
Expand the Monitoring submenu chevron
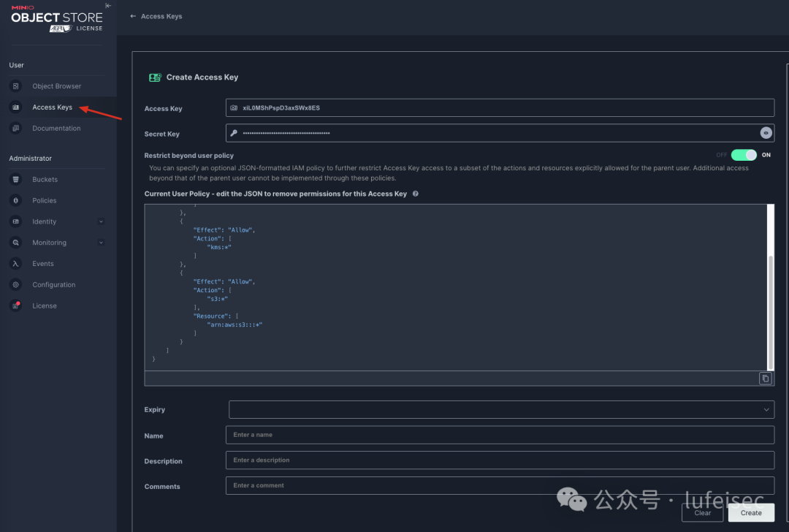click(x=101, y=243)
